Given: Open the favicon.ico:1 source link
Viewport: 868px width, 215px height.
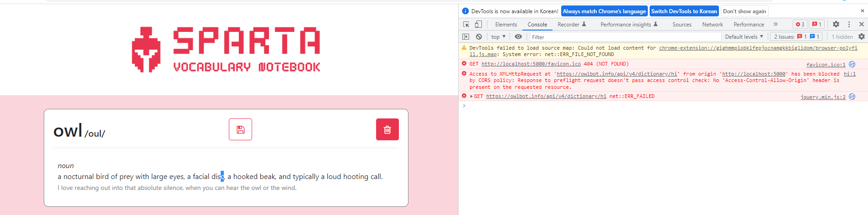Looking at the screenshot, I should [826, 65].
